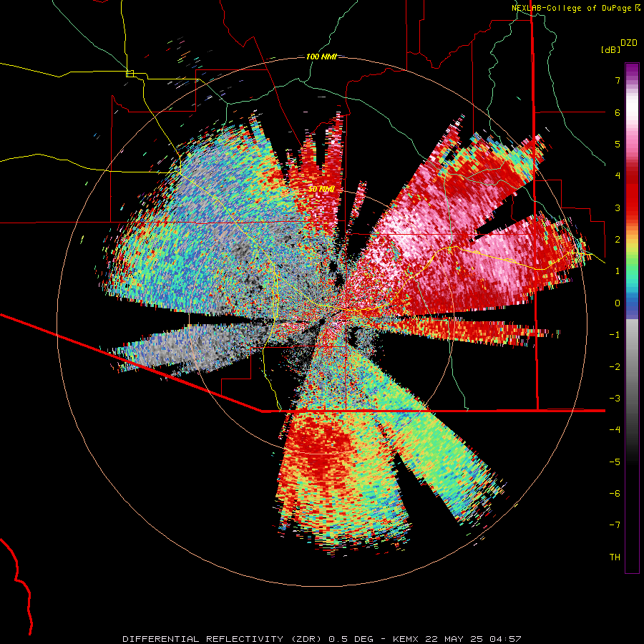Click the DZD color scale title
The image size is (644, 644).
(629, 43)
